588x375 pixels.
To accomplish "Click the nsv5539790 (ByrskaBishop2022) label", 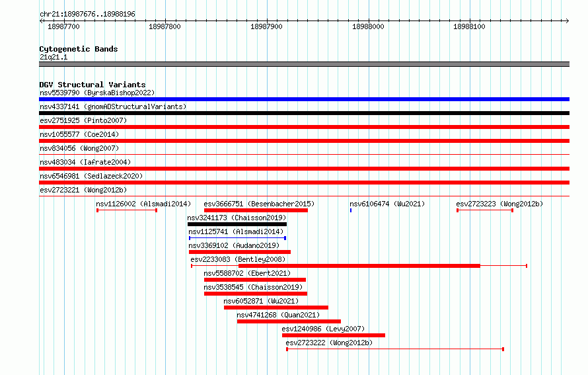I will pos(97,93).
